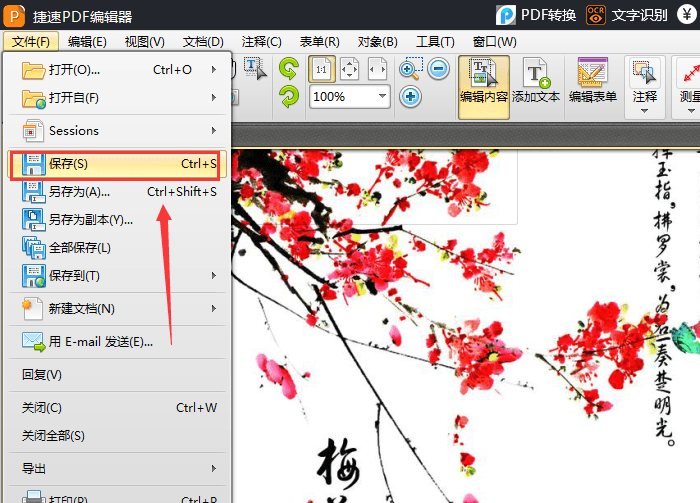Open the zoom percentage dropdown arrow
This screenshot has width=700, height=503.
pos(382,96)
